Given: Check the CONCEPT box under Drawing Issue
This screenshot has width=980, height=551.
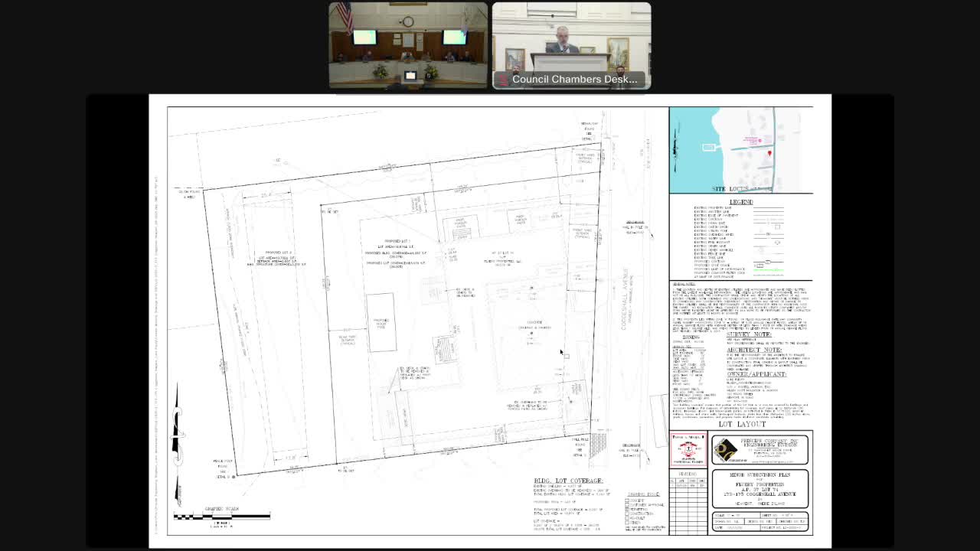Looking at the screenshot, I should [627, 500].
